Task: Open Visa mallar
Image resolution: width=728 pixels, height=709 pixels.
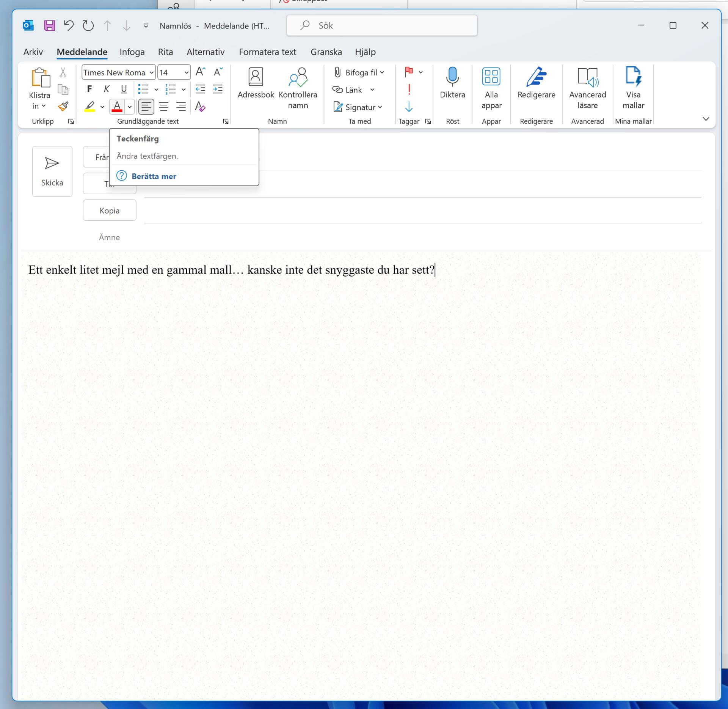Action: point(633,87)
